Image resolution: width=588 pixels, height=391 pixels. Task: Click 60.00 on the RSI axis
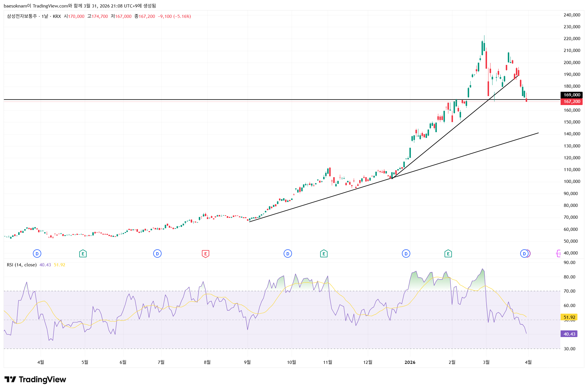[x=570, y=306]
